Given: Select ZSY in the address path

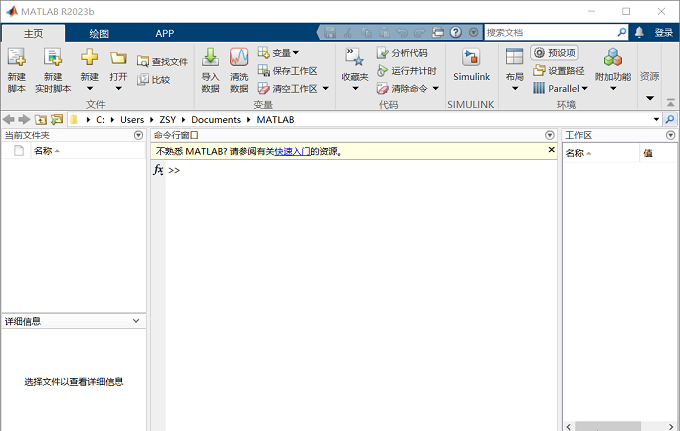Looking at the screenshot, I should 167,120.
